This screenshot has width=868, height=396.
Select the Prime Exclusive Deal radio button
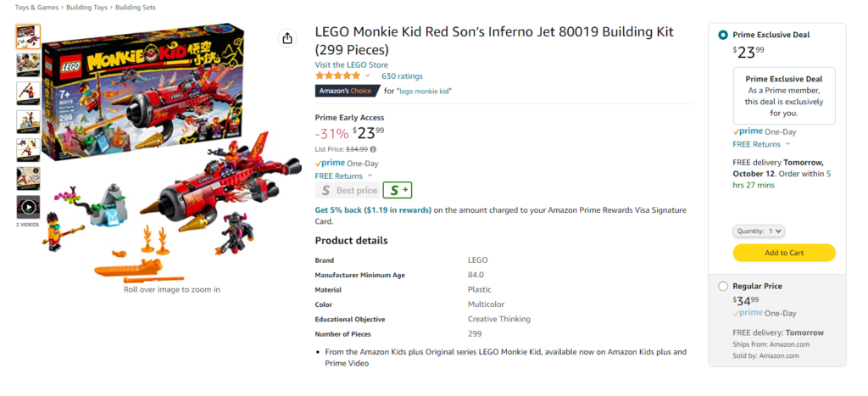click(723, 35)
